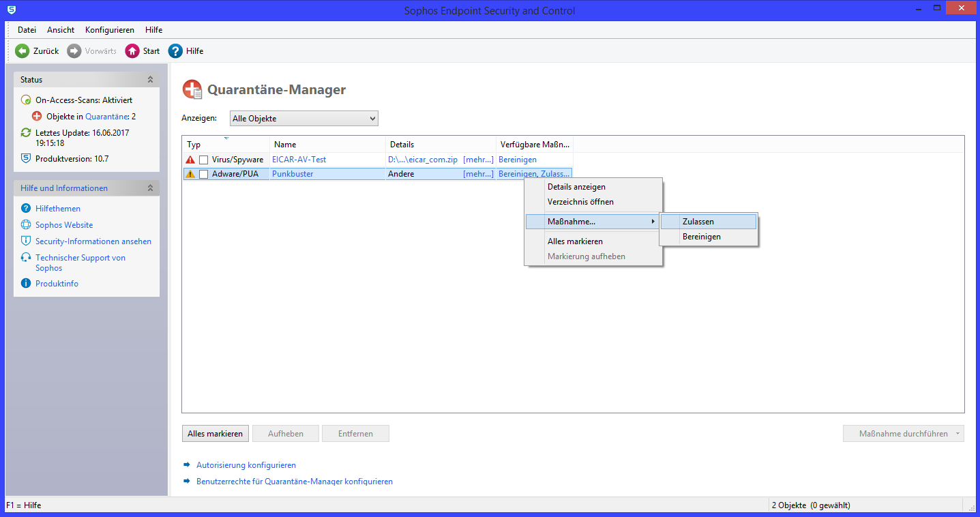This screenshot has width=980, height=517.
Task: Click the EICAR-AV-Test name link
Action: click(299, 160)
